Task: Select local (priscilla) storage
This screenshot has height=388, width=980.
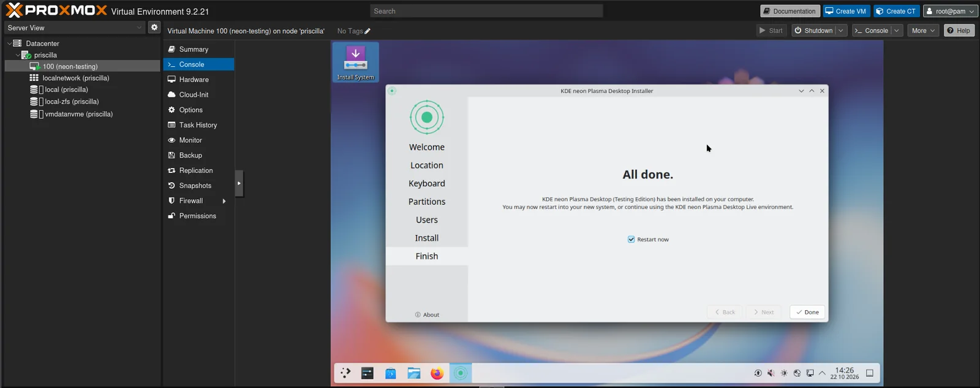Action: (x=82, y=89)
